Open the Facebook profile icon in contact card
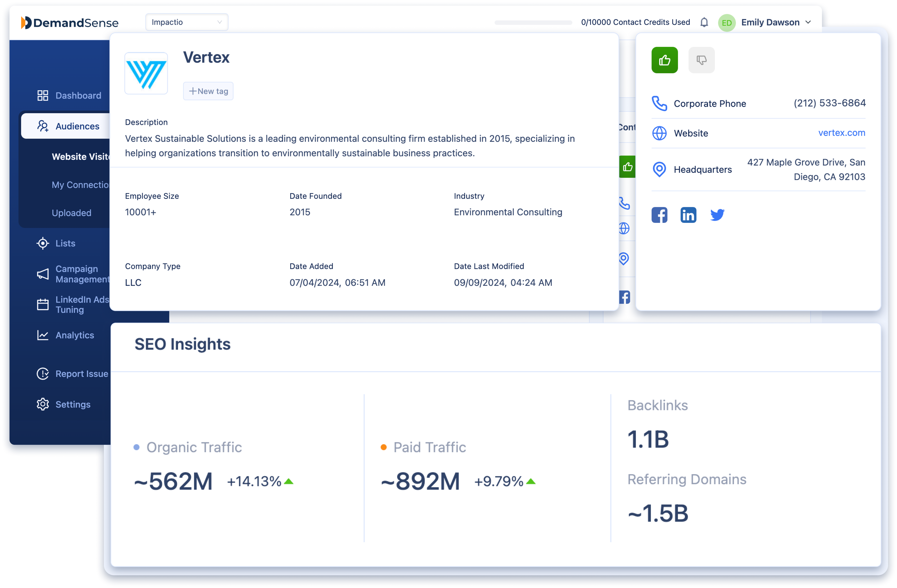This screenshot has height=588, width=897. [659, 215]
